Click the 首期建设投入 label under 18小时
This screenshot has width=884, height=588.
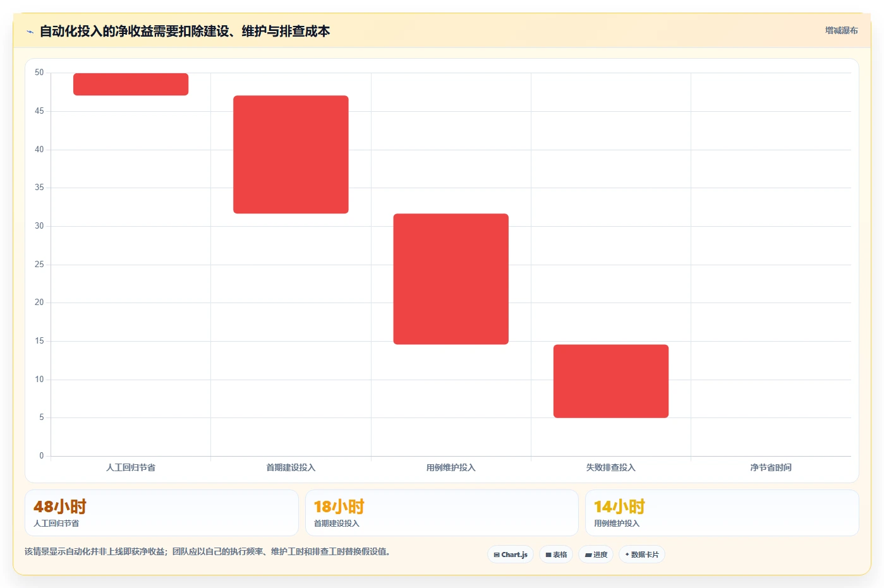pyautogui.click(x=337, y=523)
